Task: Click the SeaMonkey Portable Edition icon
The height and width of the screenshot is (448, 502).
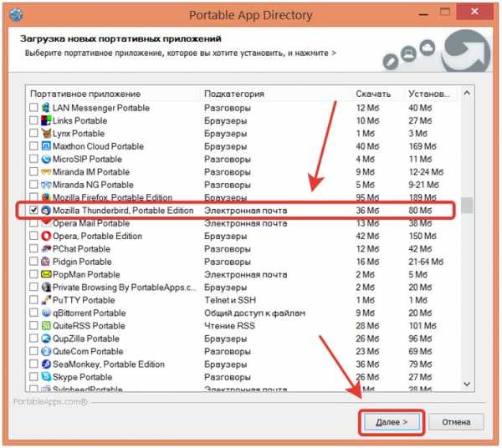Action: click(x=46, y=364)
